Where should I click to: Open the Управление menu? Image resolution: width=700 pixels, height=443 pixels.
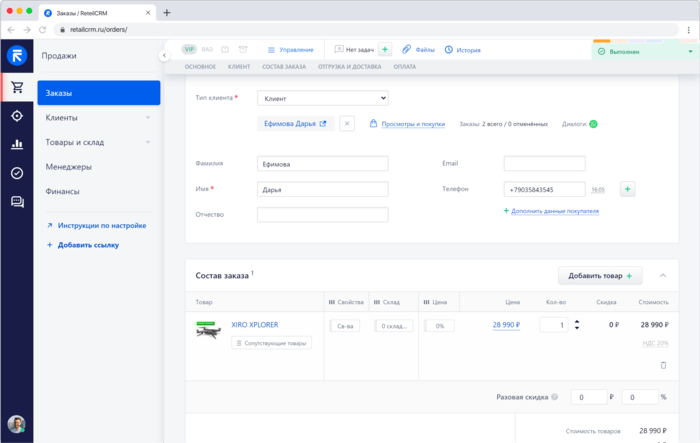point(291,50)
